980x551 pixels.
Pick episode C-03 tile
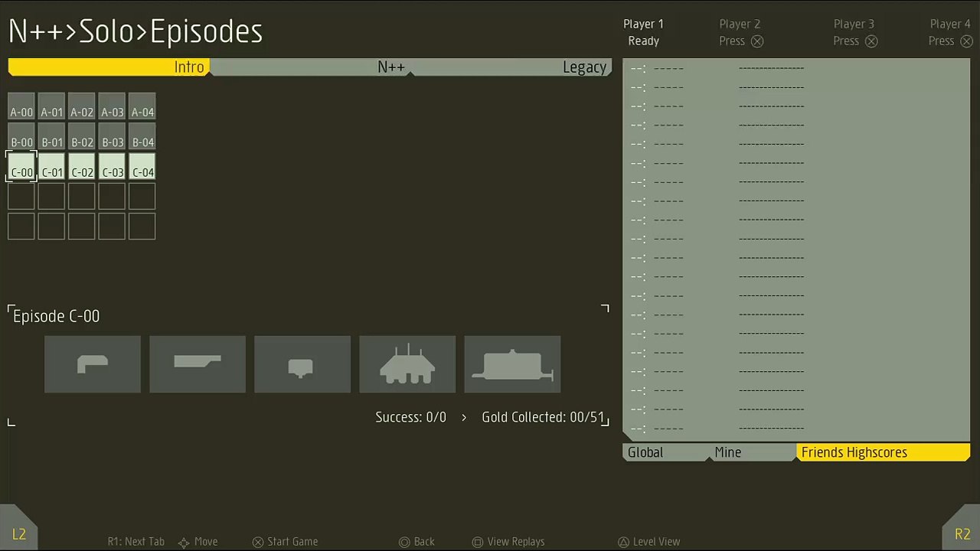[x=113, y=166]
